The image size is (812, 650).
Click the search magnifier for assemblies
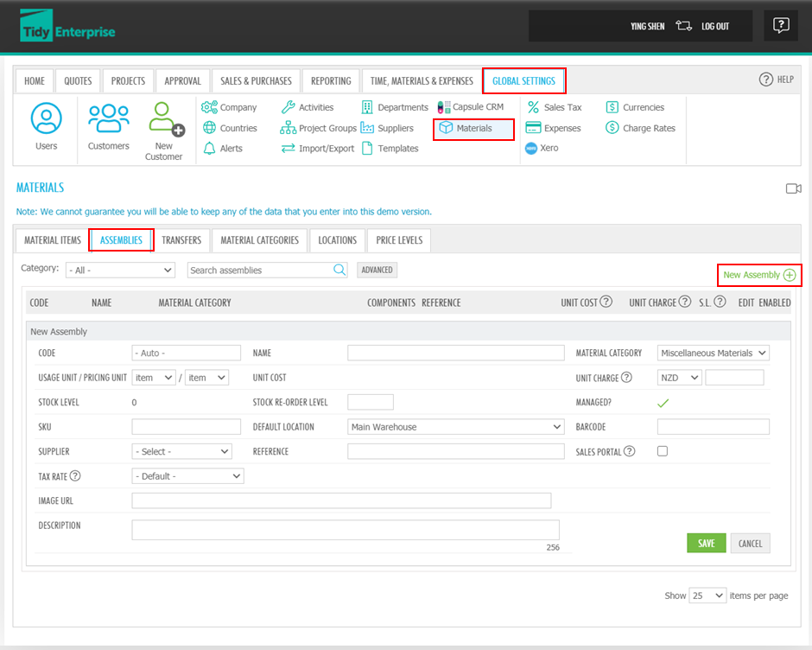pyautogui.click(x=339, y=270)
